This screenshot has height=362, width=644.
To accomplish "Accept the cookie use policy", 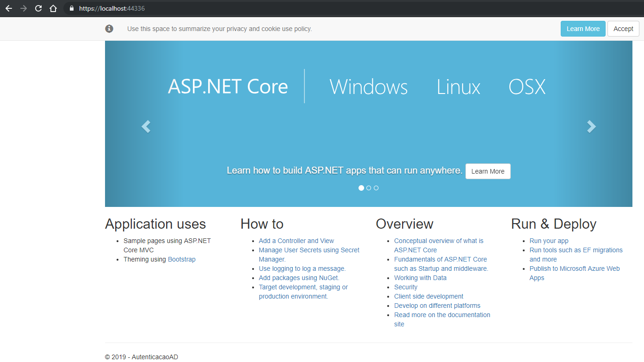I will tap(623, 29).
